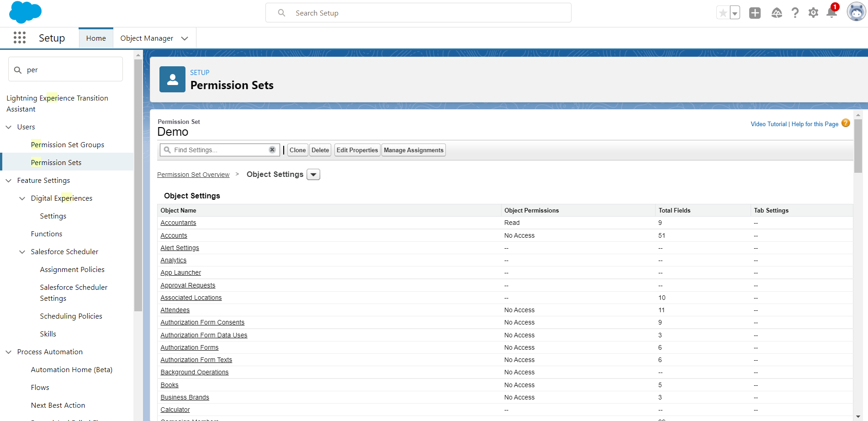Switch to the Home tab
The image size is (868, 421).
click(x=96, y=38)
